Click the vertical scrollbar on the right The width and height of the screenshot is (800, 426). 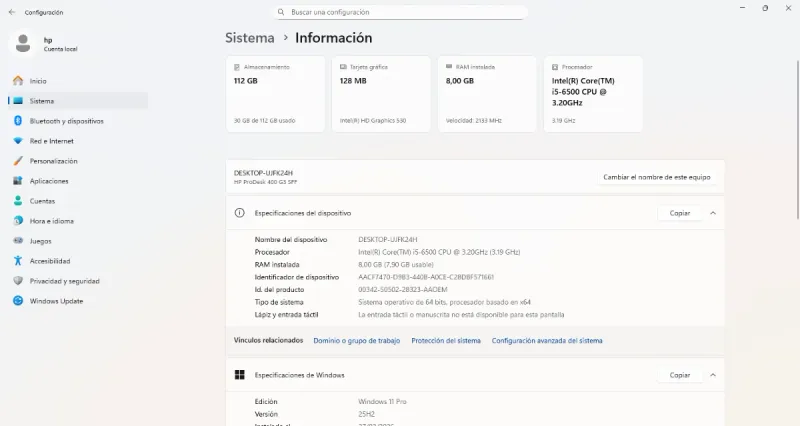click(x=797, y=140)
